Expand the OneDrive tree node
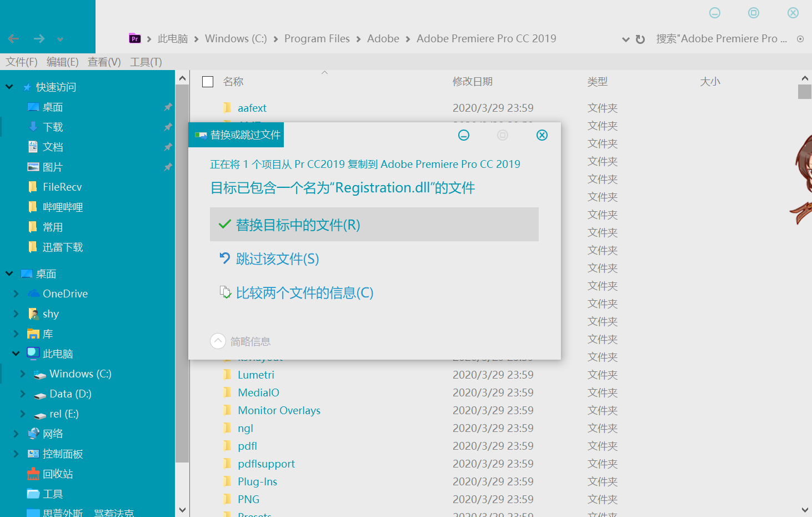The image size is (812, 517). click(x=16, y=294)
